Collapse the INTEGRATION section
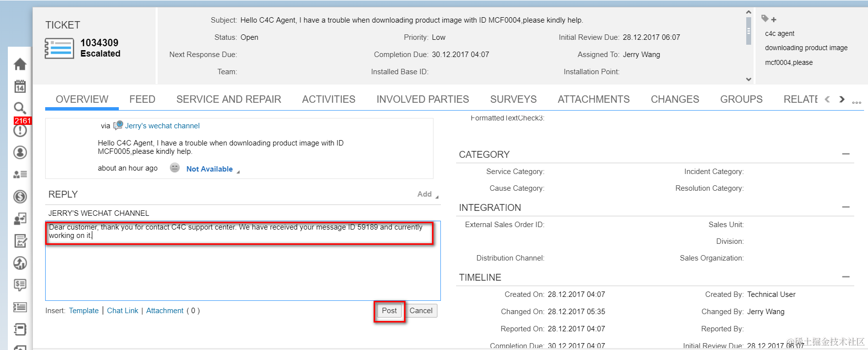 [845, 207]
